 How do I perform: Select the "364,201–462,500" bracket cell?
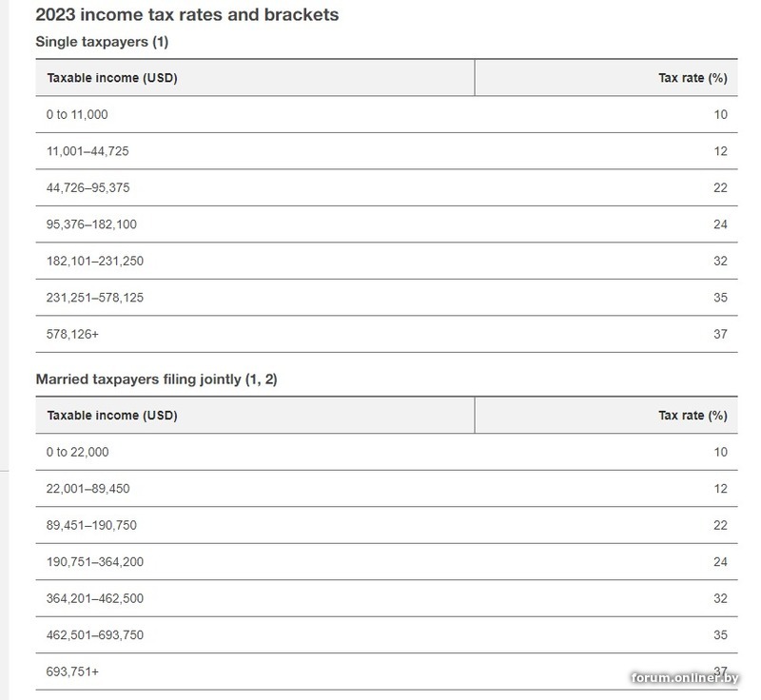(94, 598)
